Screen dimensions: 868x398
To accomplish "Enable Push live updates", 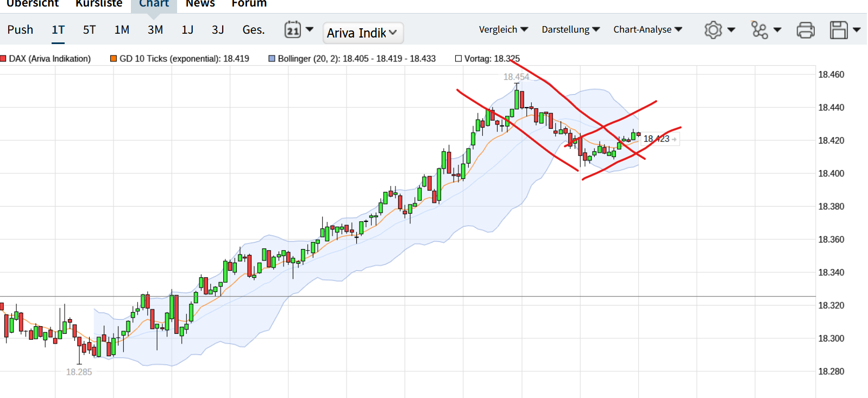I will 20,30.
